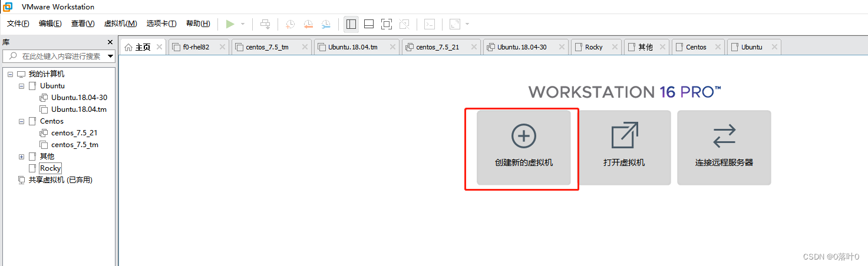Screen dimensions: 868x266
Task: Click 创建新的虚拟机 button
Action: click(x=523, y=148)
